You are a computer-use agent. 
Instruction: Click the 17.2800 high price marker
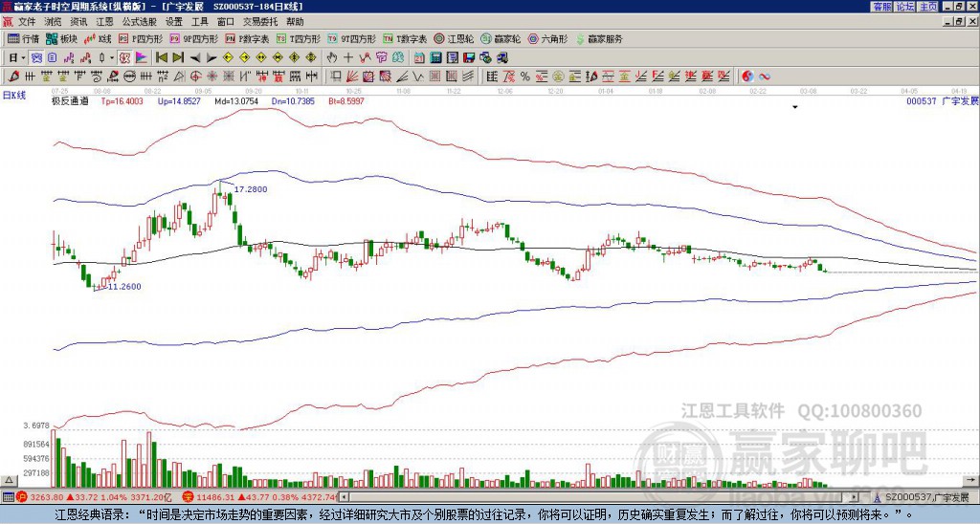(x=251, y=189)
